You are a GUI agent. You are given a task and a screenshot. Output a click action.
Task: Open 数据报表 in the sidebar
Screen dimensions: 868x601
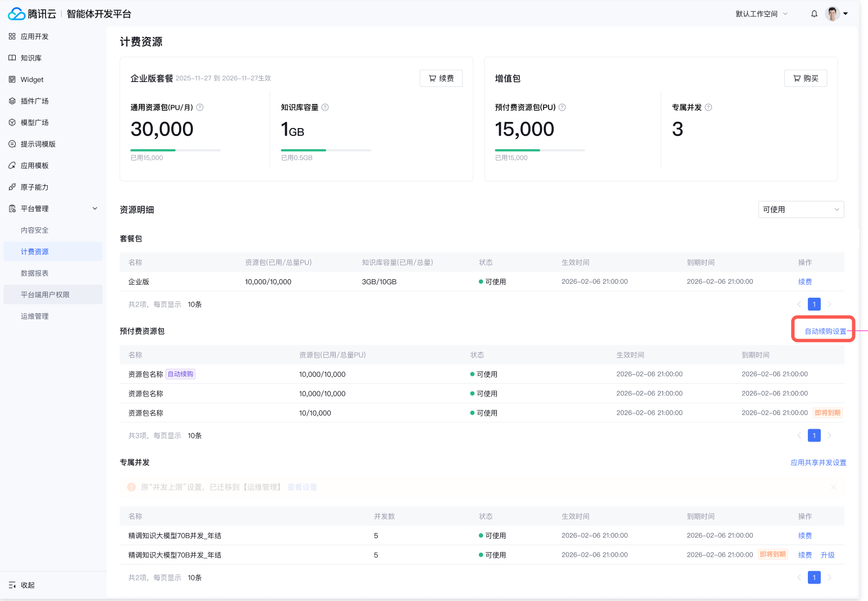tap(35, 273)
